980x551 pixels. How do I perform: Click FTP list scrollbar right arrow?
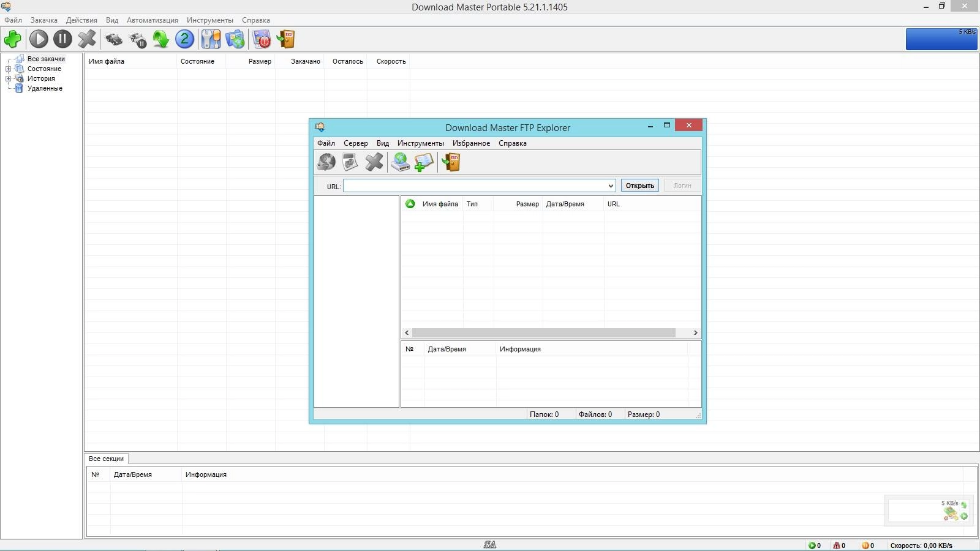point(695,333)
